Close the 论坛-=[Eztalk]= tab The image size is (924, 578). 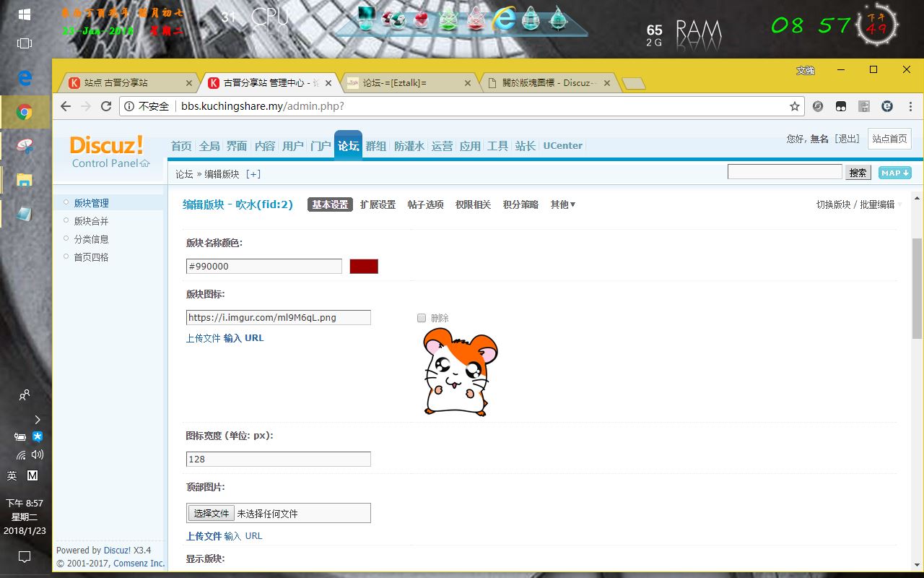(468, 83)
